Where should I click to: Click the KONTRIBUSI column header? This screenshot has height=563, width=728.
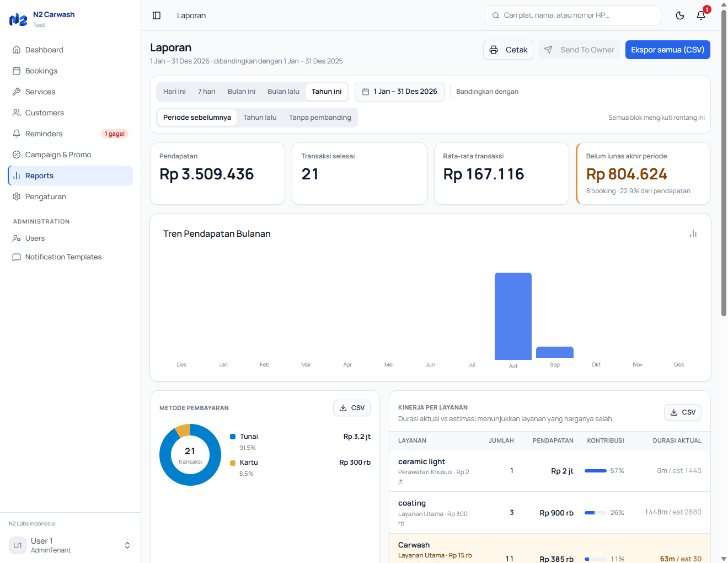pos(606,440)
